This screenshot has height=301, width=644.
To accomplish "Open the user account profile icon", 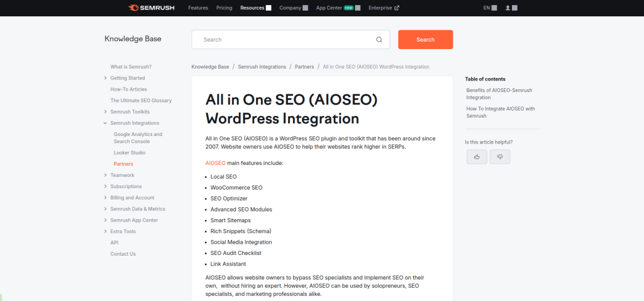I will [511, 8].
